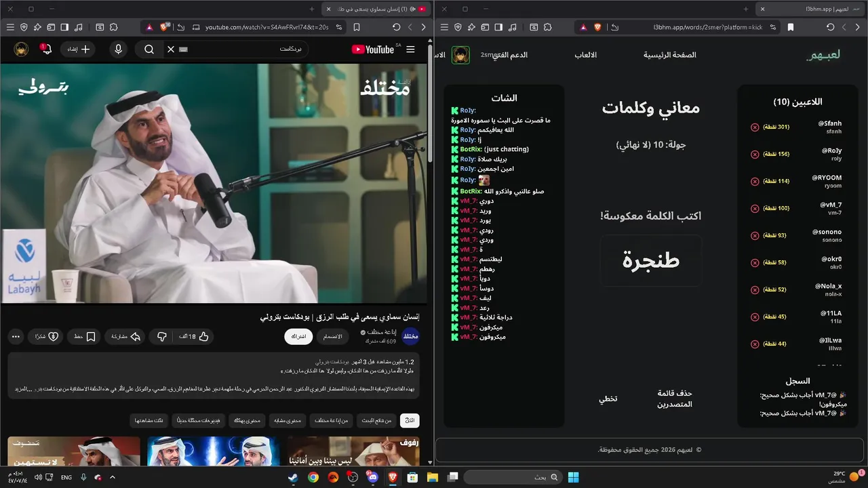Open Brave Shields in l3bhm window
The image size is (868, 488).
(598, 27)
